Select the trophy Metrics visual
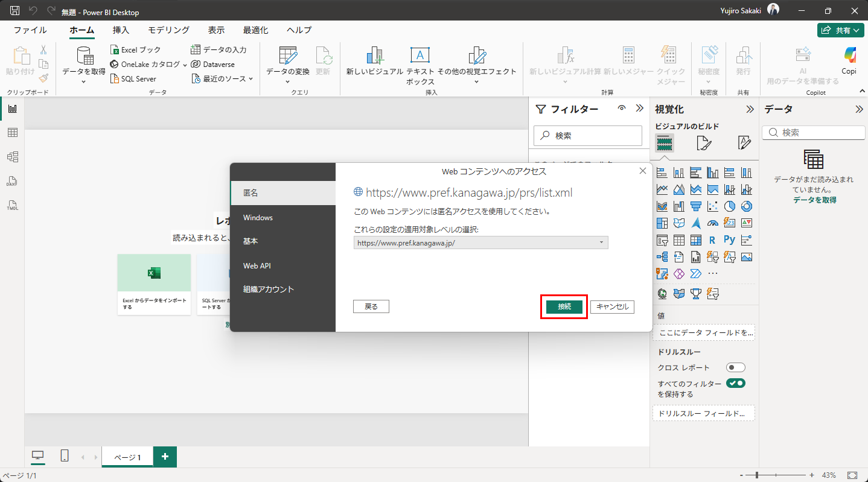The image size is (868, 482). click(695, 294)
